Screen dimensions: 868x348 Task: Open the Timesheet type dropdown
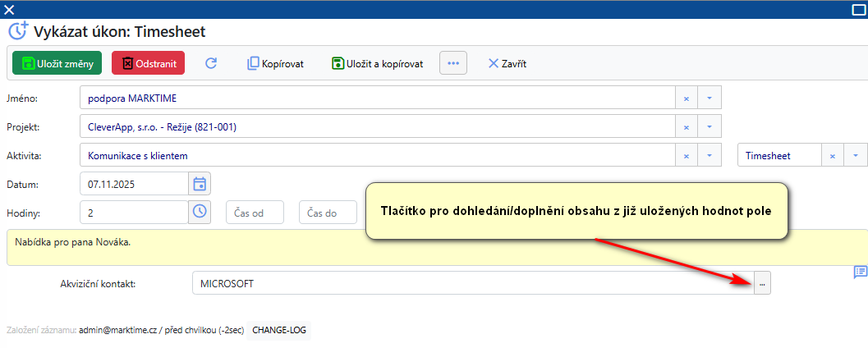(856, 155)
